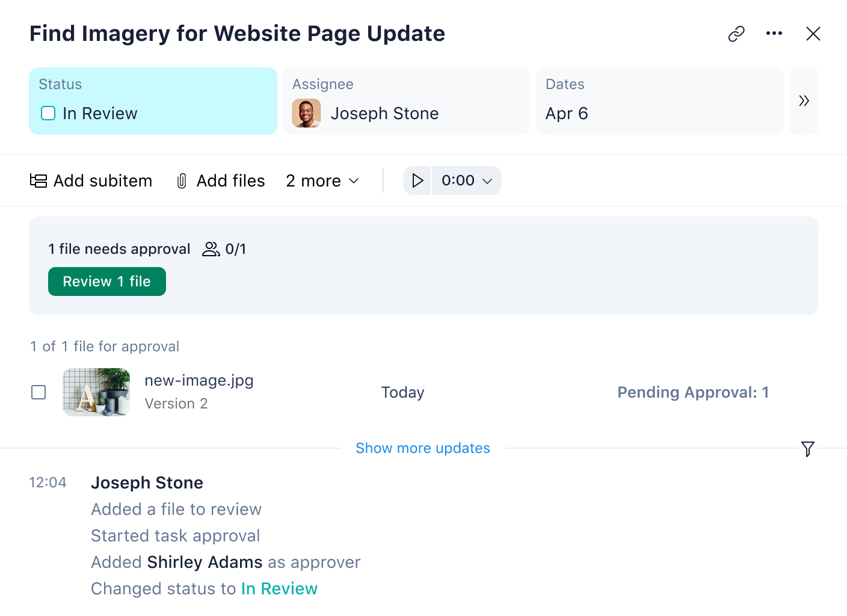Open the more options ellipsis menu
The image size is (847, 616).
coord(774,34)
